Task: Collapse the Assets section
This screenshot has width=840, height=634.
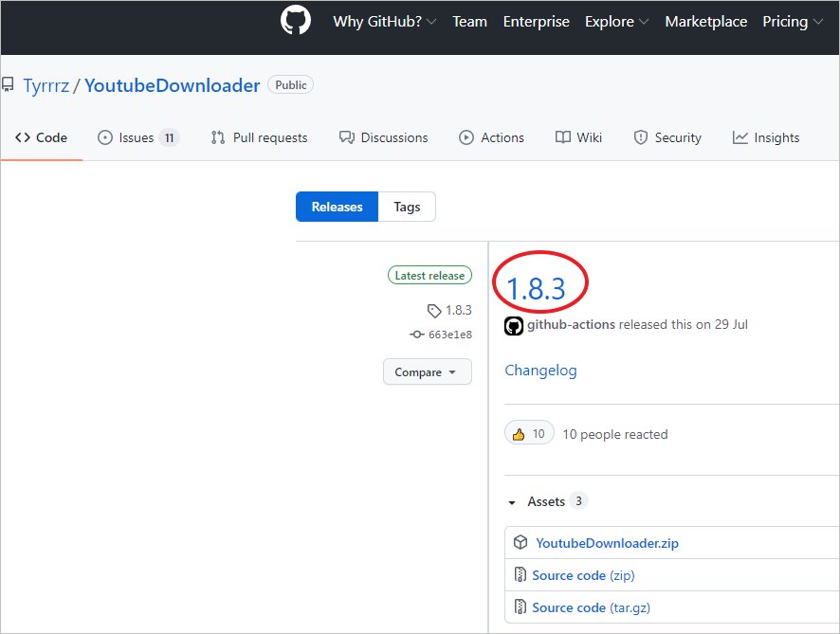Action: pyautogui.click(x=513, y=502)
